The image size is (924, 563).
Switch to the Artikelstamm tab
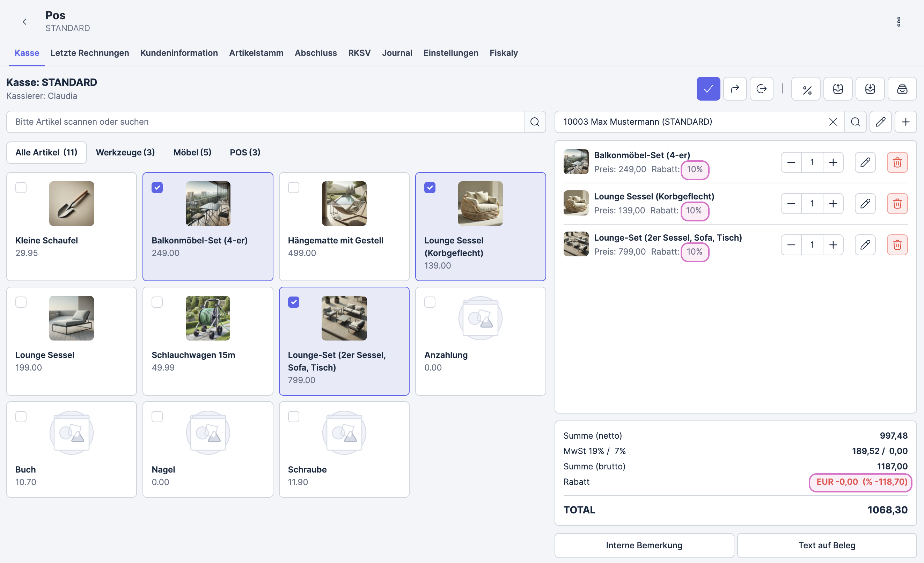click(x=256, y=53)
